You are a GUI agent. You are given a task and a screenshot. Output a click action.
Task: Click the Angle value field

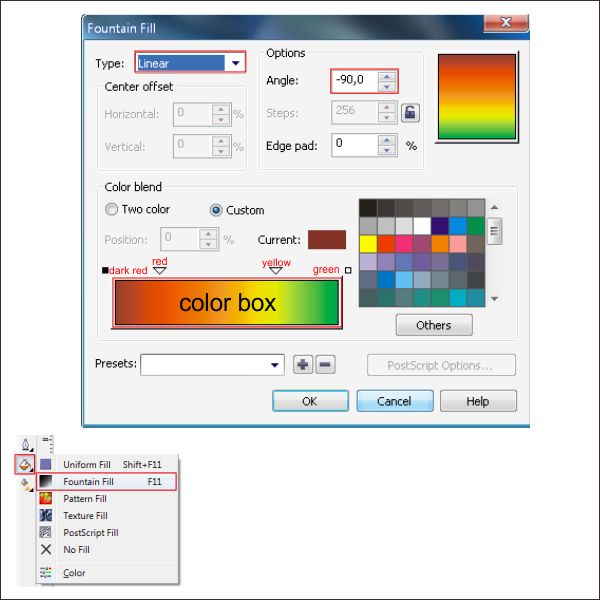[353, 81]
